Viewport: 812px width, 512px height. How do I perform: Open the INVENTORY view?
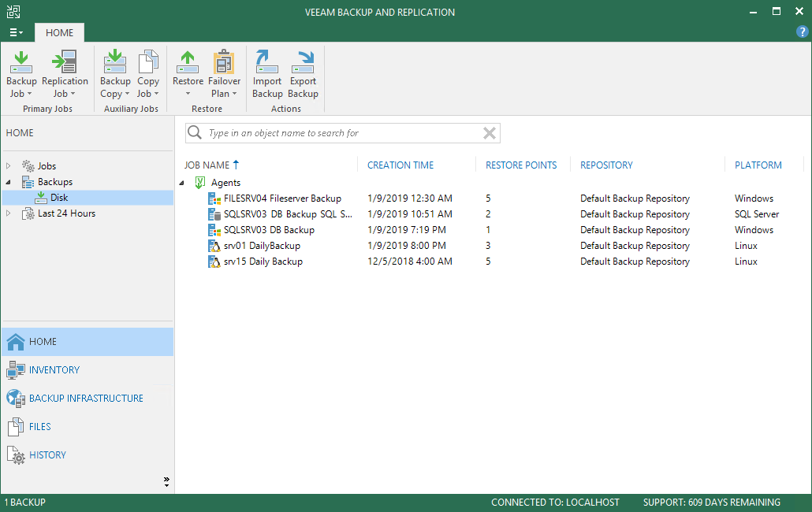[x=88, y=370]
